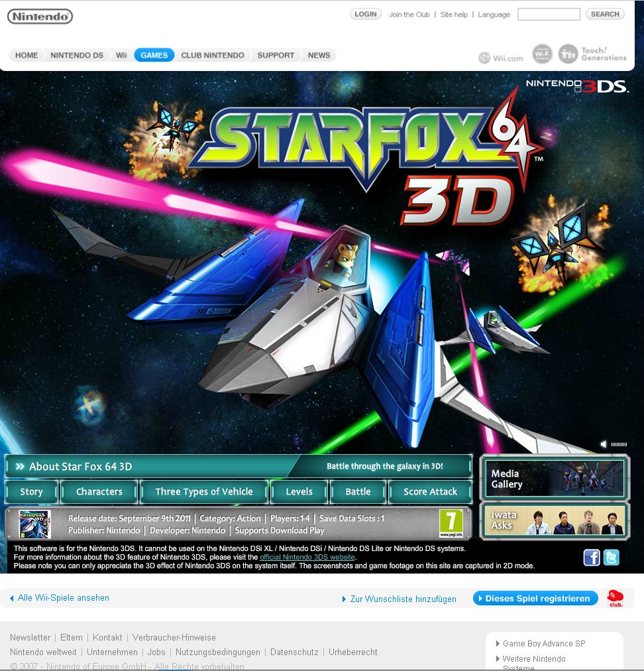
Task: Open the Iwata Asks panel
Action: [x=555, y=520]
